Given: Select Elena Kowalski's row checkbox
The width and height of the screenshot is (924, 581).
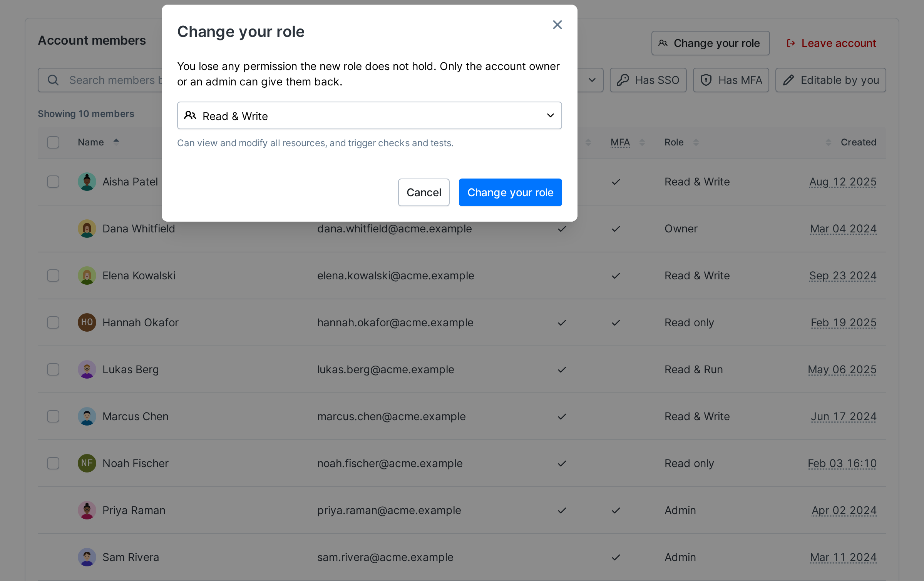Looking at the screenshot, I should pos(53,275).
